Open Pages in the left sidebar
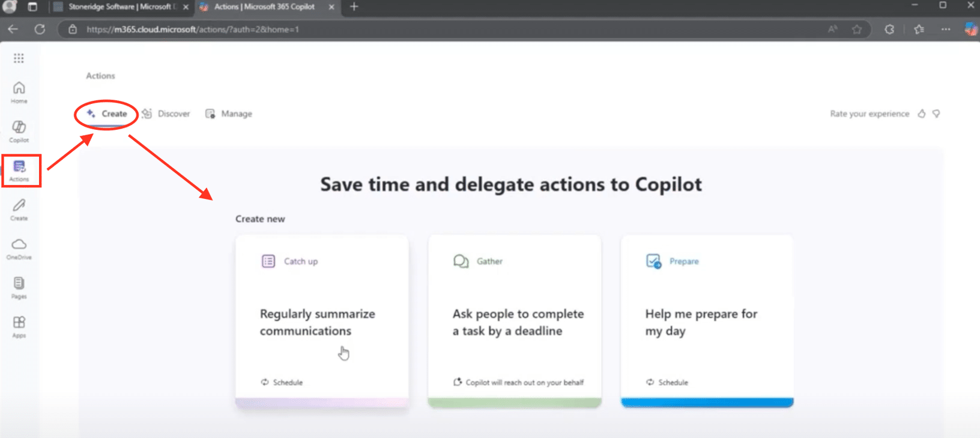The image size is (980, 438). (x=19, y=287)
